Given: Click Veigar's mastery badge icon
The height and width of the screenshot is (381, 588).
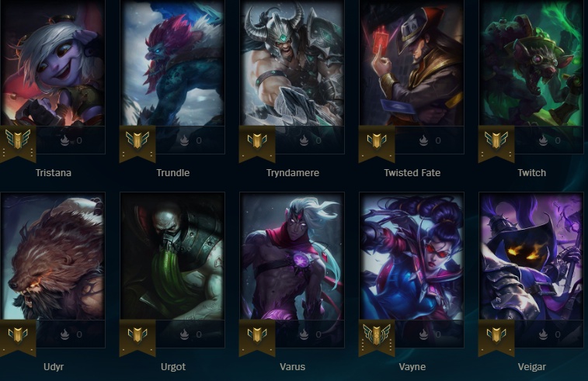Looking at the screenshot, I should tap(496, 334).
